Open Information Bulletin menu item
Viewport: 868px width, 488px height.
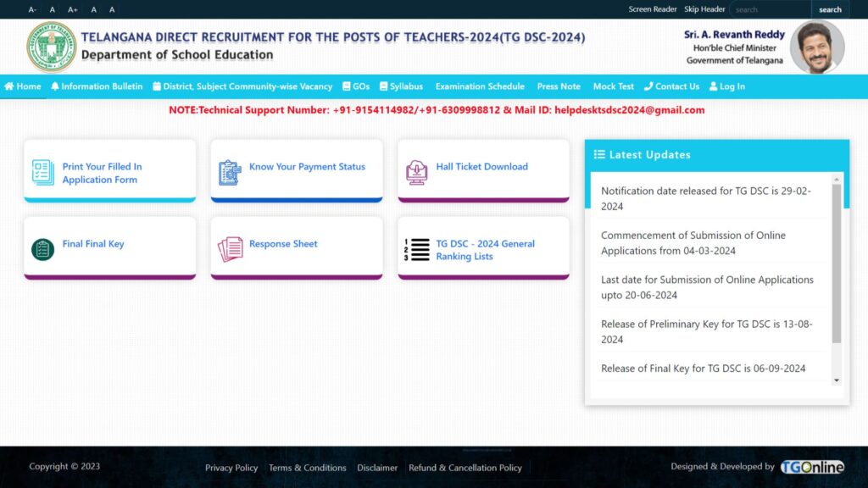tap(97, 86)
